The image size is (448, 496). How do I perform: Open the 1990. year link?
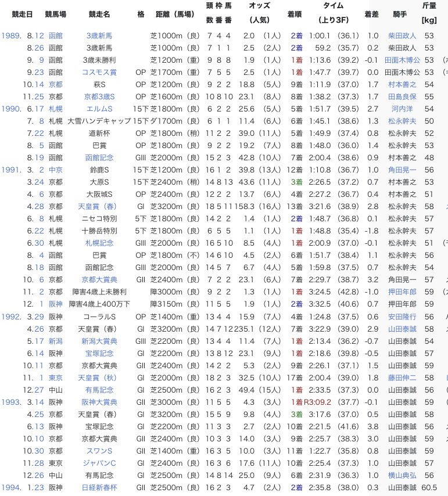12,109
